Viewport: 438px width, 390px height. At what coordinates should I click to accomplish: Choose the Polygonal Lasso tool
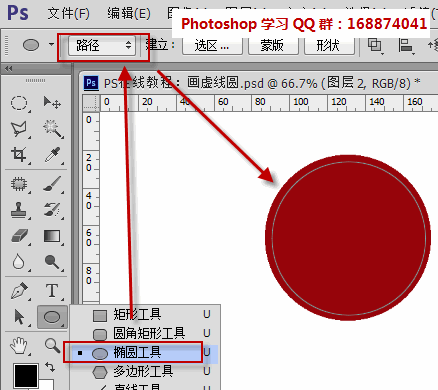coord(19,129)
